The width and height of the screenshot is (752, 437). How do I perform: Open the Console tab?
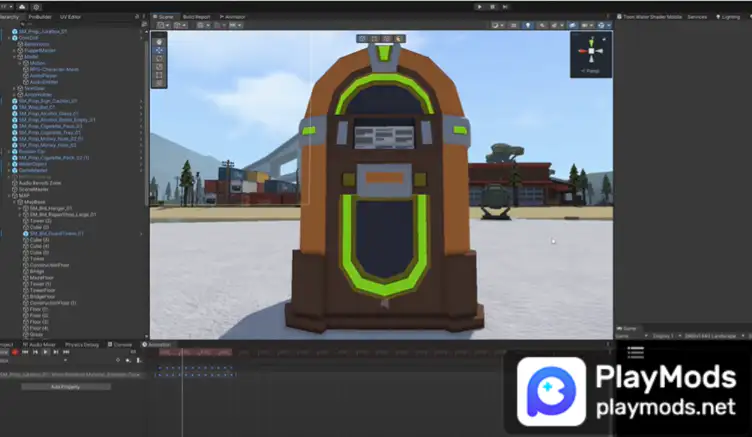pos(120,344)
